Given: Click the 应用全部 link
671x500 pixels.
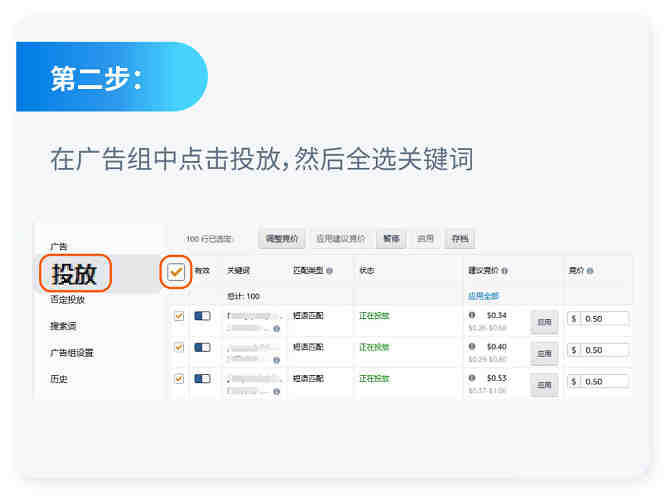Looking at the screenshot, I should pos(483,297).
